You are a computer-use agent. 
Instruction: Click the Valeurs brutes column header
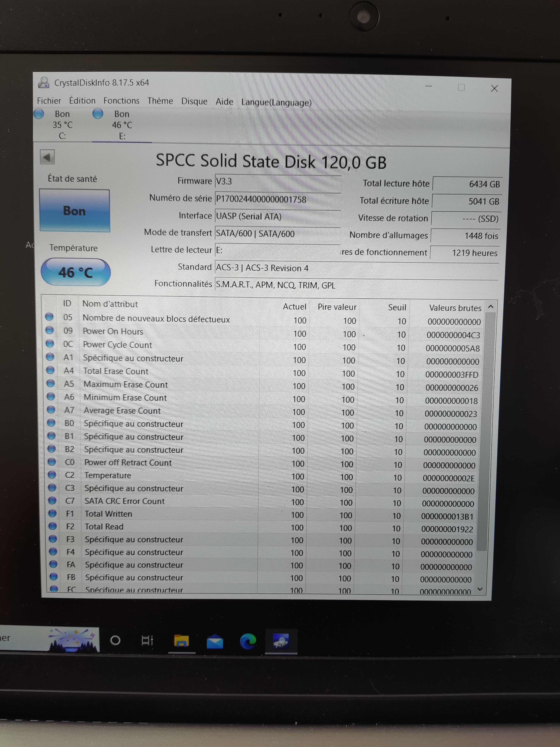[x=455, y=308]
